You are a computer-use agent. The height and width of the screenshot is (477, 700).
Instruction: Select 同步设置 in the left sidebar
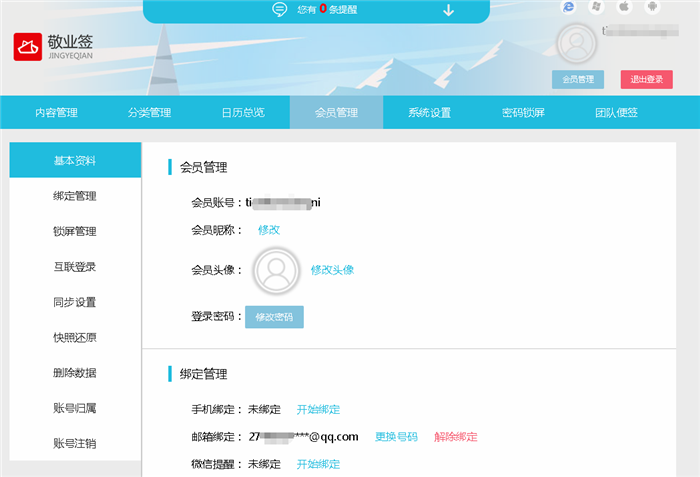click(x=75, y=302)
